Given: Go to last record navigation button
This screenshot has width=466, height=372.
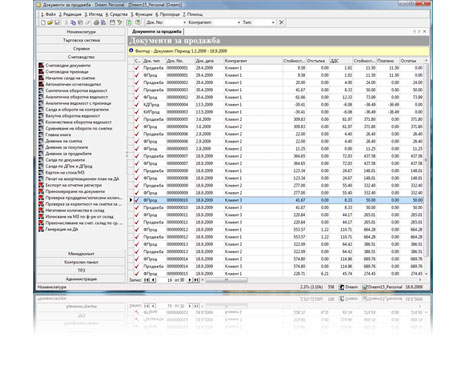Looking at the screenshot, I should point(197,280).
